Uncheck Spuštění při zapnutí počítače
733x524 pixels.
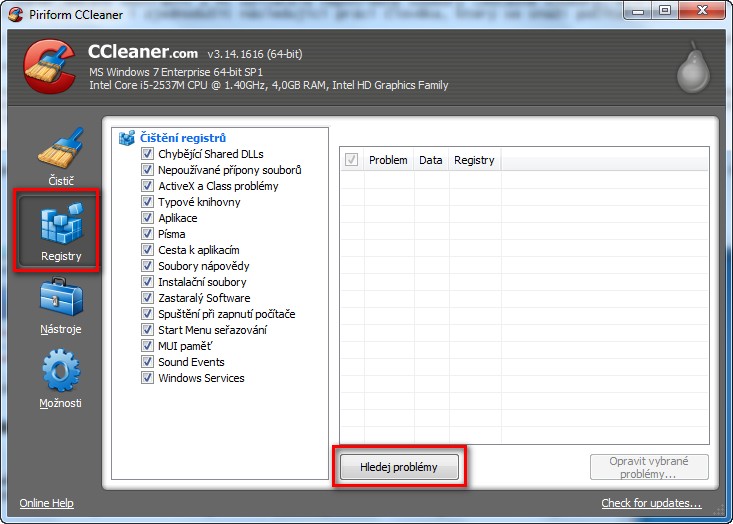[147, 314]
